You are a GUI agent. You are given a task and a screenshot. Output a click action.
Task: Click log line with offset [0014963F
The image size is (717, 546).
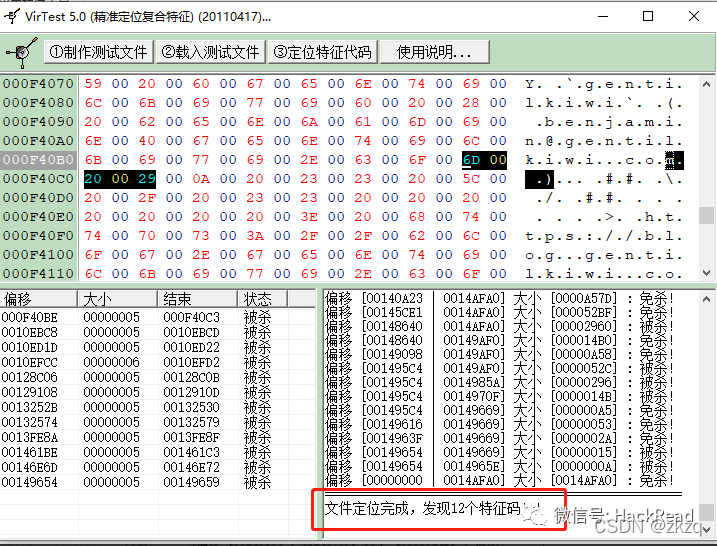pos(499,438)
